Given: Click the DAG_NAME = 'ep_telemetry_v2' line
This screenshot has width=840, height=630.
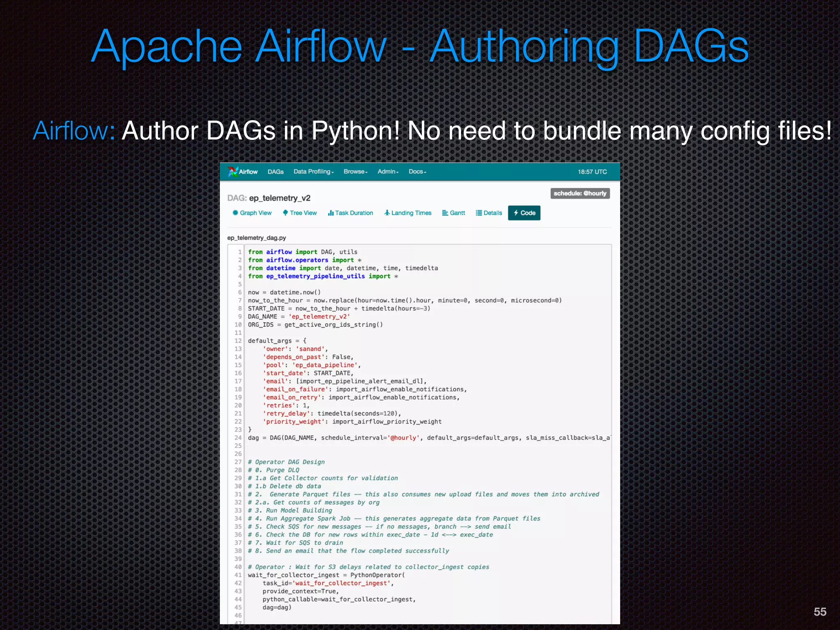Looking at the screenshot, I should 299,317.
